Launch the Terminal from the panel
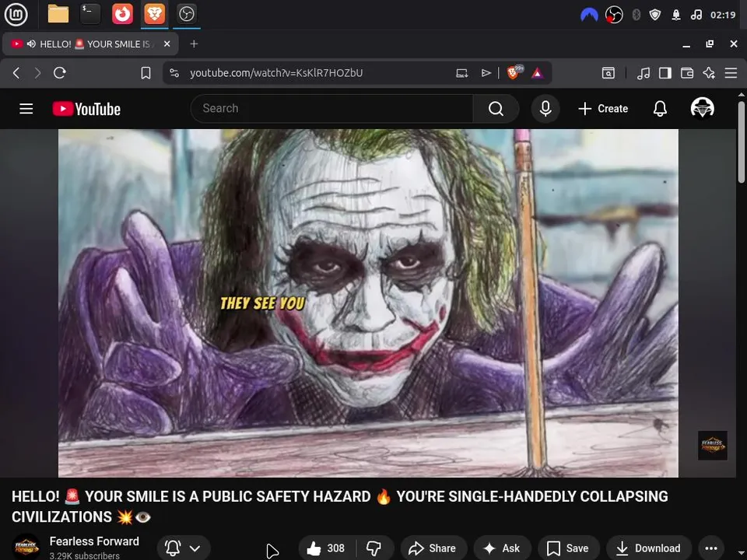 [x=90, y=14]
